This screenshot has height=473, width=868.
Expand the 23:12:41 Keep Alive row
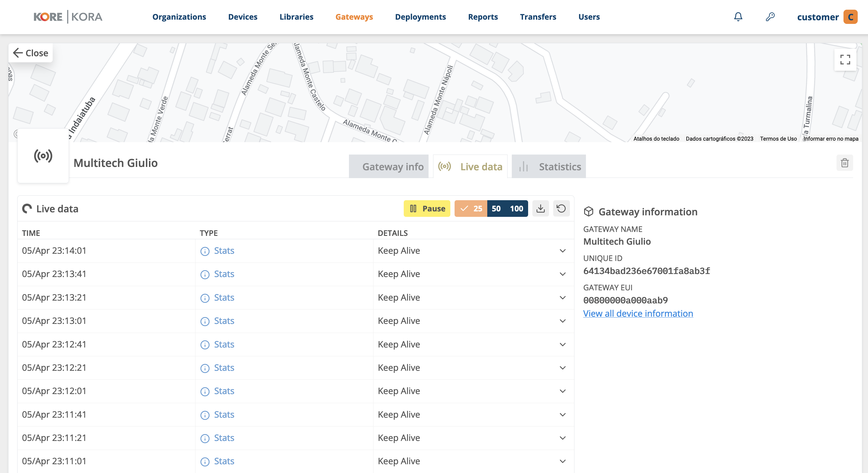point(562,344)
